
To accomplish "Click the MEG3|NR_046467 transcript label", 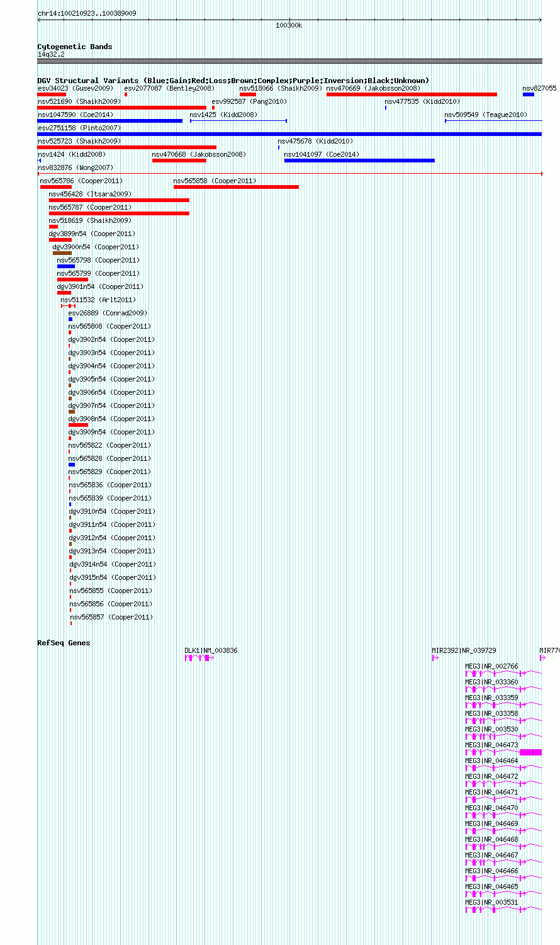I will [492, 855].
